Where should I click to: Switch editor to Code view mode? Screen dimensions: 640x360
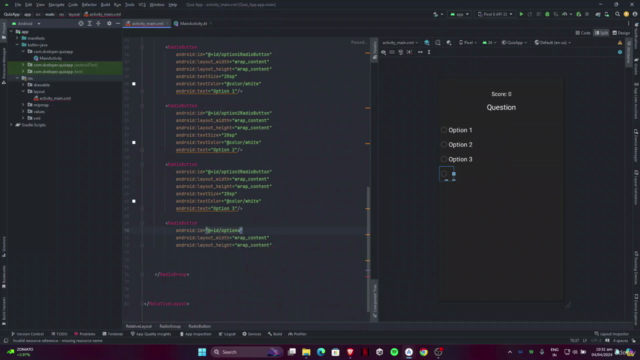coord(583,33)
